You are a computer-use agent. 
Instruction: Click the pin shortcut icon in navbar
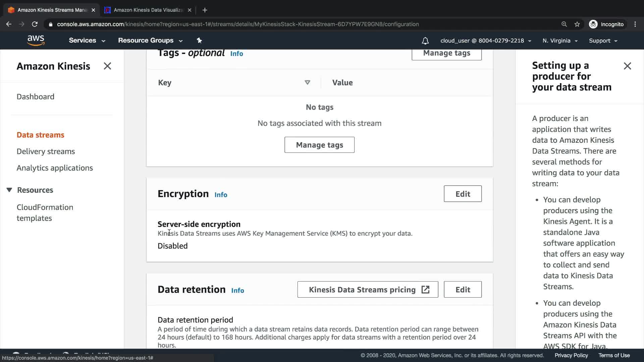coord(199,41)
